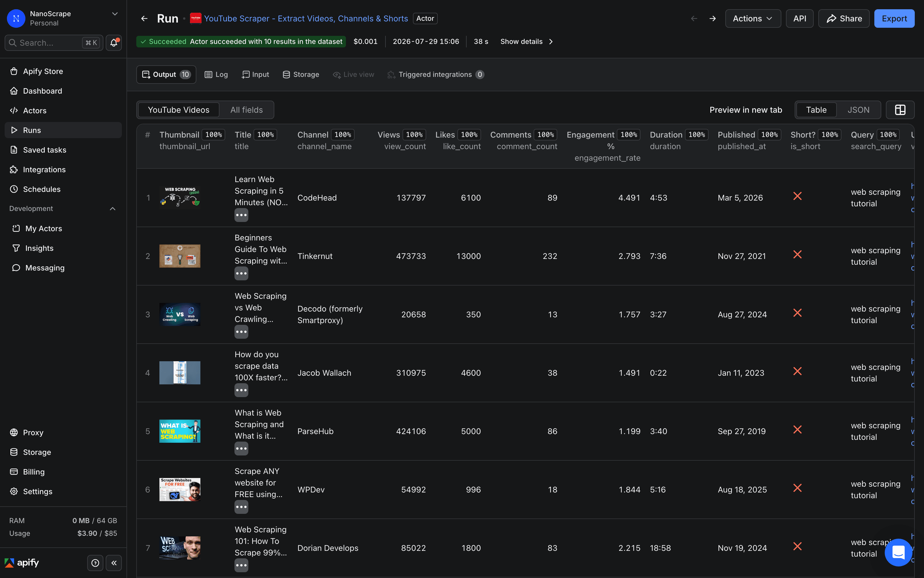Open Storage in sidebar
The width and height of the screenshot is (924, 578).
[63, 452]
